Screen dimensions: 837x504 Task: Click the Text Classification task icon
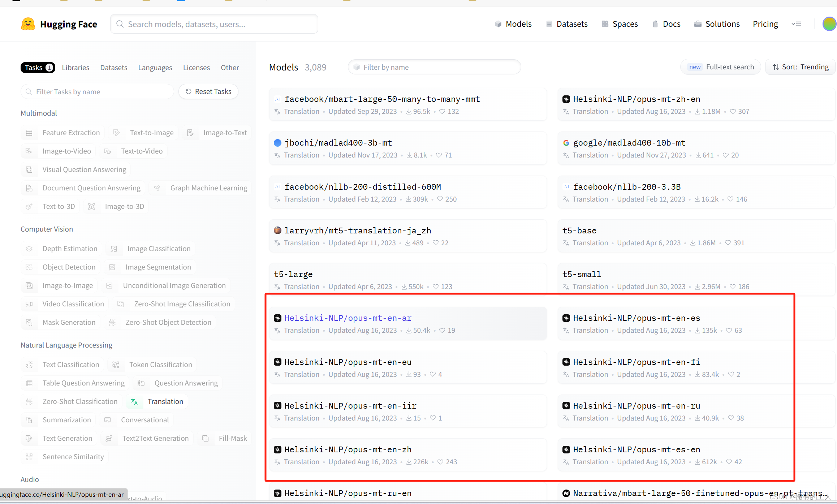(x=29, y=365)
